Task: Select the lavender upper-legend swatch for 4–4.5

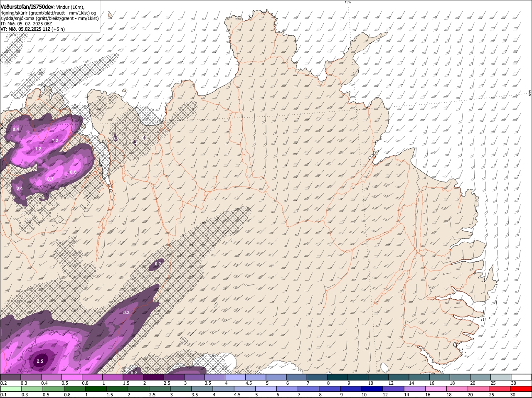Action: 236,377
